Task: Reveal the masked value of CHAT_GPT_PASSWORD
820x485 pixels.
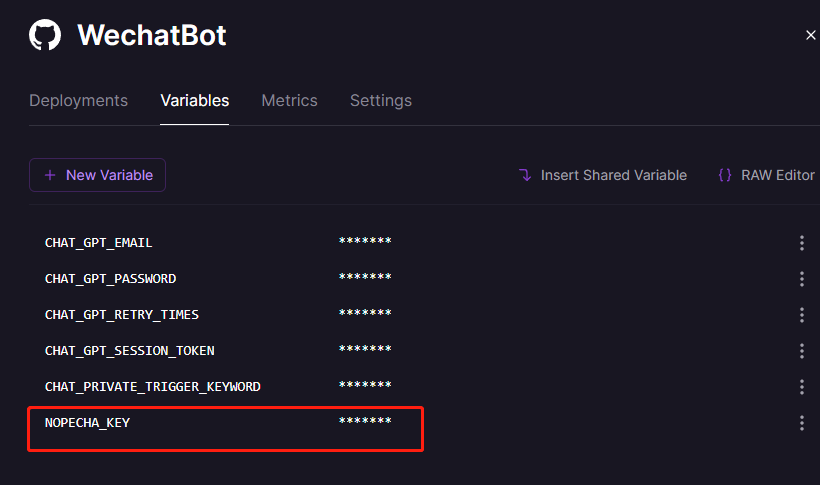Action: (x=365, y=277)
